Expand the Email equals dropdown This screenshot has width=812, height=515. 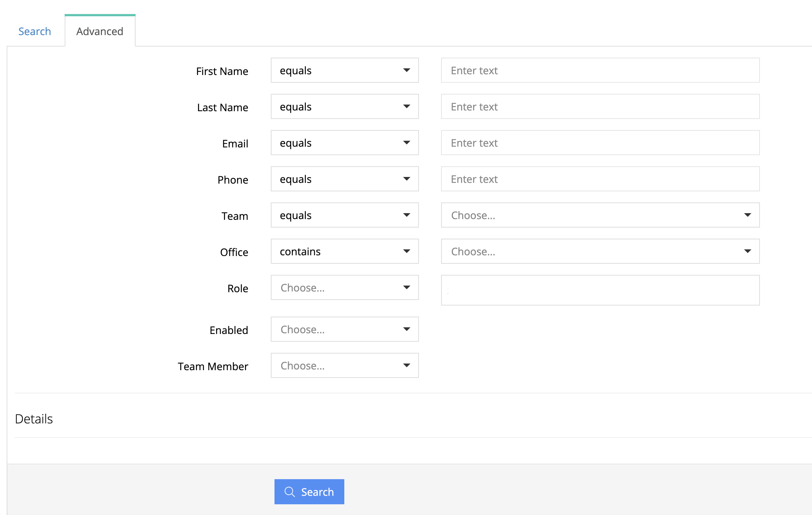click(x=344, y=143)
